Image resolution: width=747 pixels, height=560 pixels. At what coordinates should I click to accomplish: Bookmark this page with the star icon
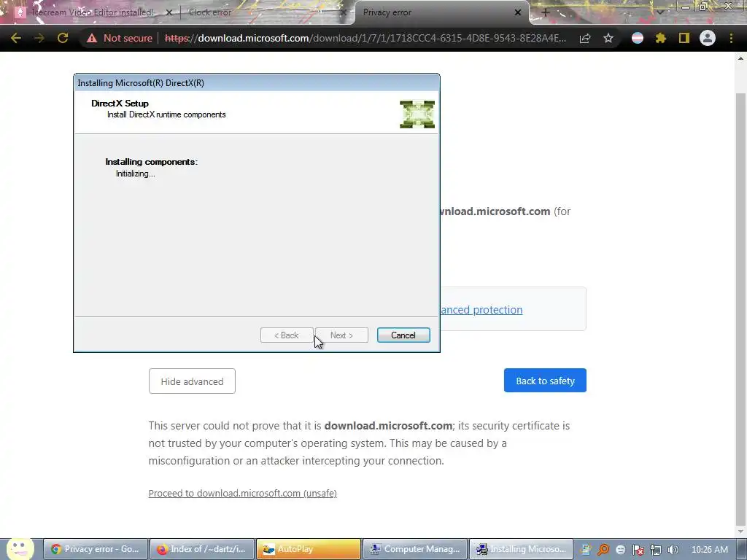click(608, 38)
